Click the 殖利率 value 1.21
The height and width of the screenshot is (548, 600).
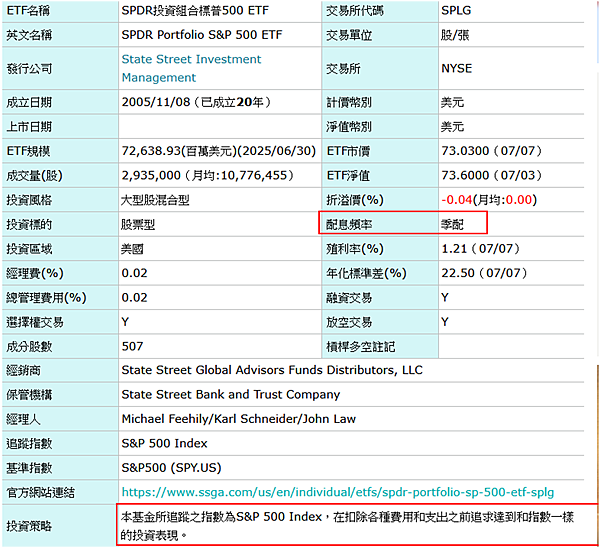click(452, 248)
